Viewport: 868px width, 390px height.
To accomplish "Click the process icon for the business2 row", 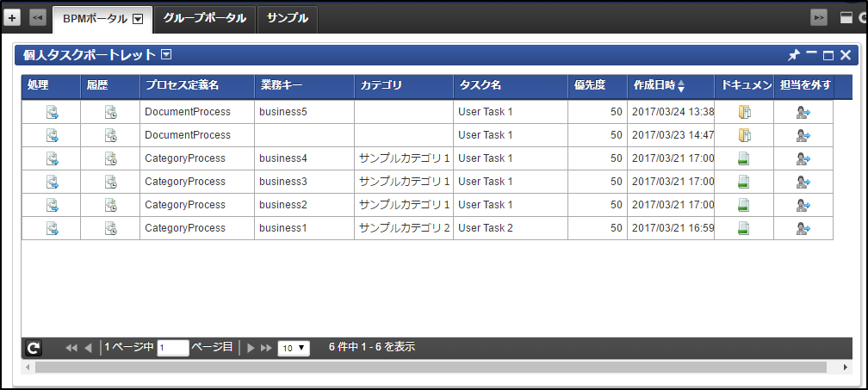I will tap(53, 205).
